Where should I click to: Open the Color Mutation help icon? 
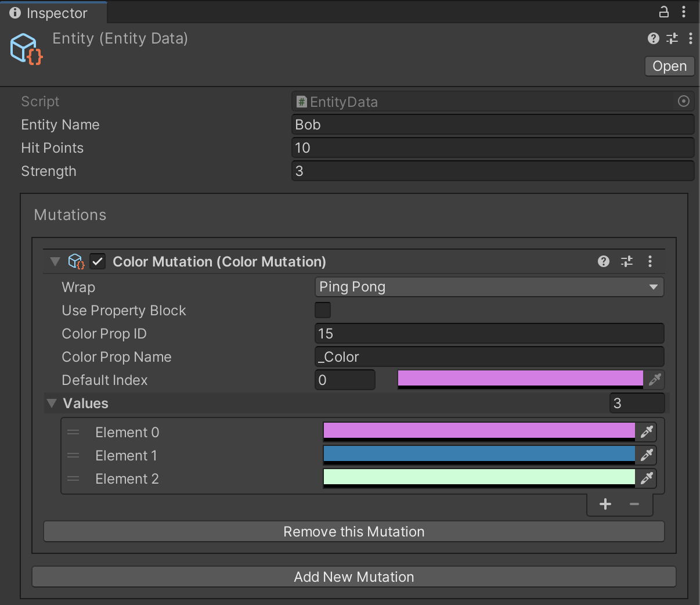(604, 261)
